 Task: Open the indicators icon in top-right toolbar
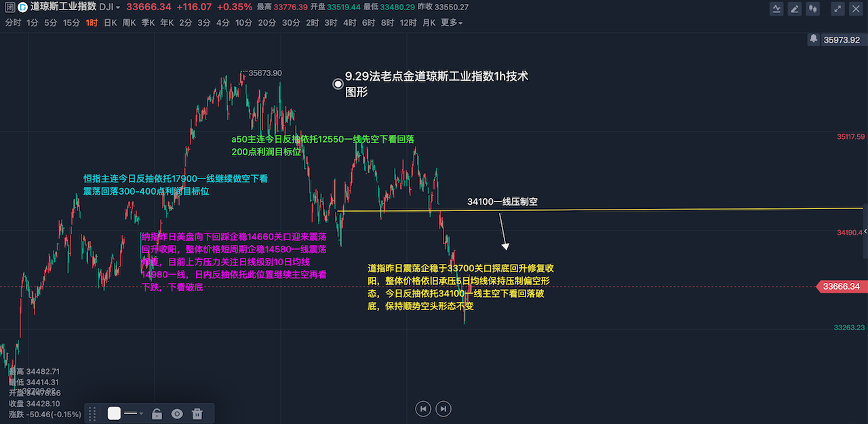[776, 8]
